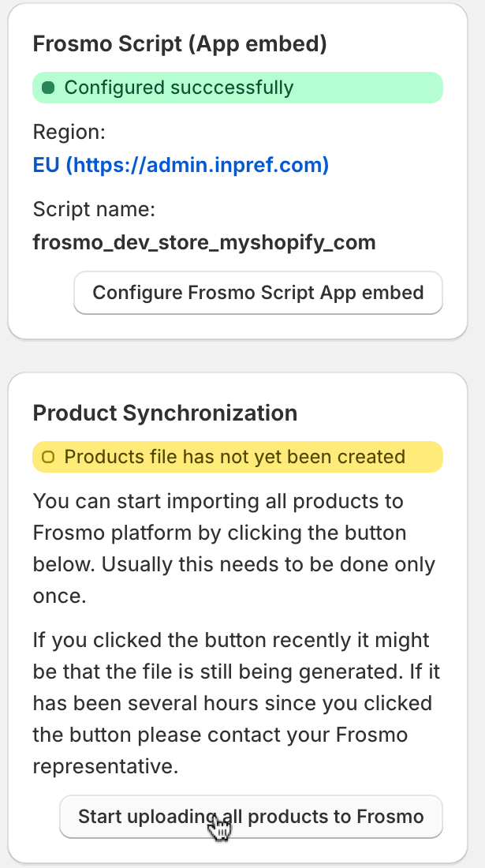The image size is (485, 868).
Task: Select the script name frosmo_dev_store_myshopify_com
Action: (x=203, y=242)
